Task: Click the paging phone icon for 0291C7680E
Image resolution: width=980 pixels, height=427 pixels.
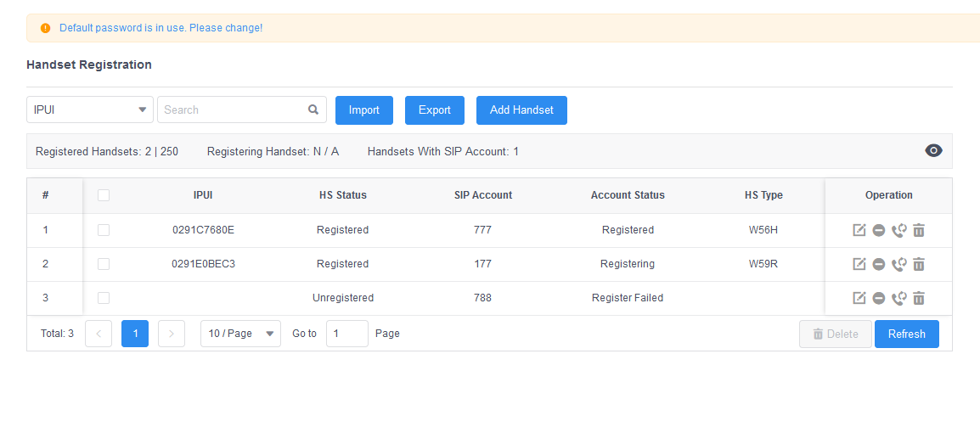Action: [898, 230]
